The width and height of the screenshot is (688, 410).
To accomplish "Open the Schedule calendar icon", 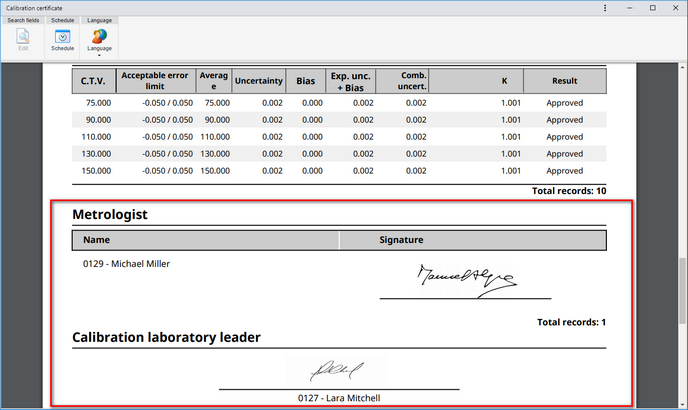I will point(62,36).
